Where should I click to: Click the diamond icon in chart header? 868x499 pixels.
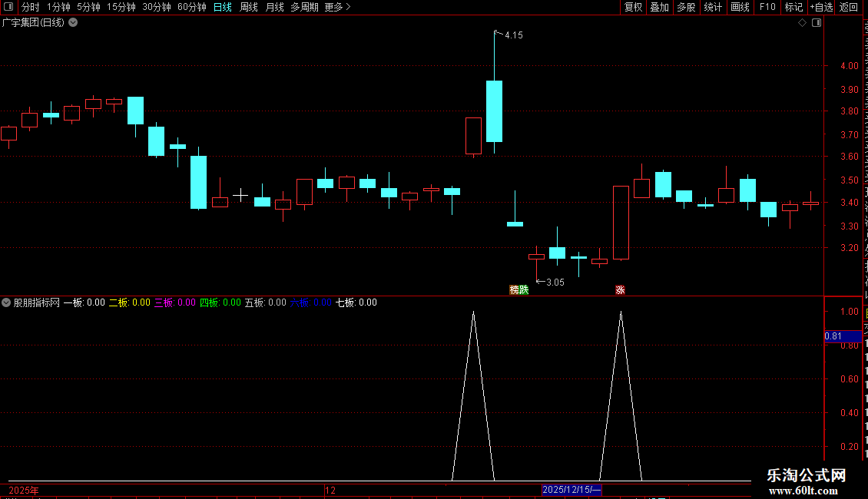pos(802,23)
